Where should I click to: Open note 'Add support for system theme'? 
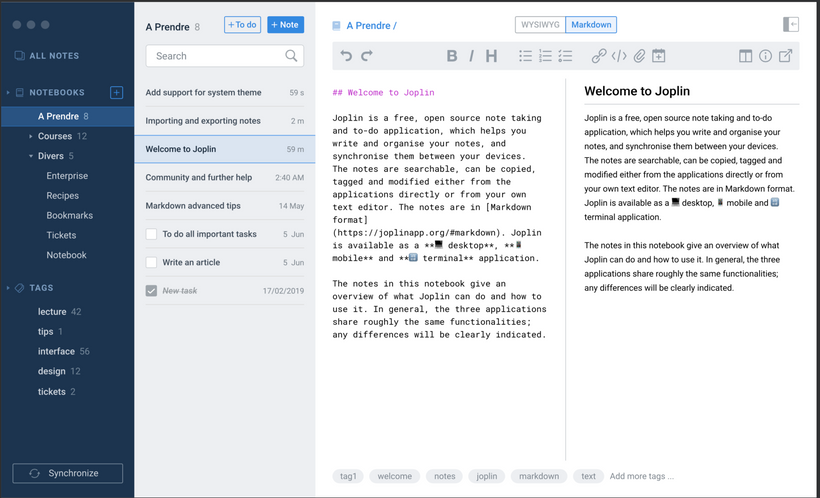[x=224, y=93]
